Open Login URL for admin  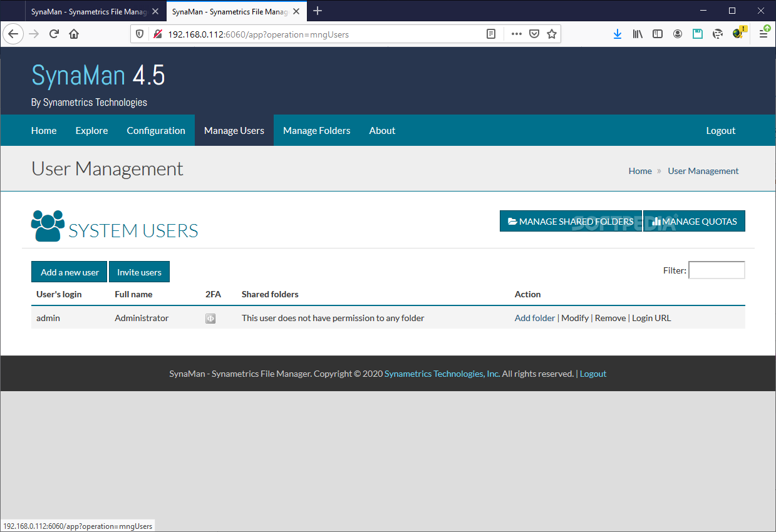[x=651, y=318]
